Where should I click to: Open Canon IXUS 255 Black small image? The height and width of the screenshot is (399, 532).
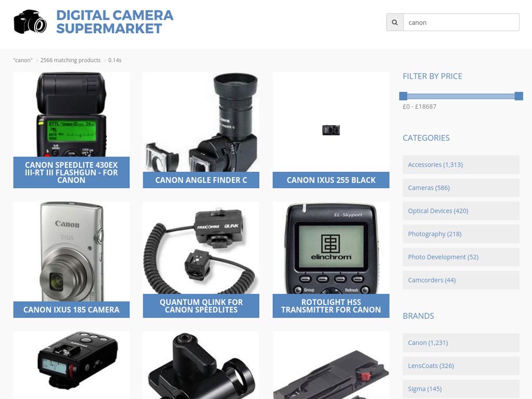click(331, 130)
